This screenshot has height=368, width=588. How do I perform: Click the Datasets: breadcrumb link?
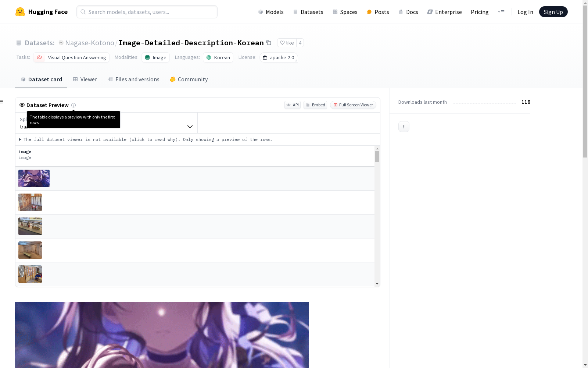tap(40, 43)
